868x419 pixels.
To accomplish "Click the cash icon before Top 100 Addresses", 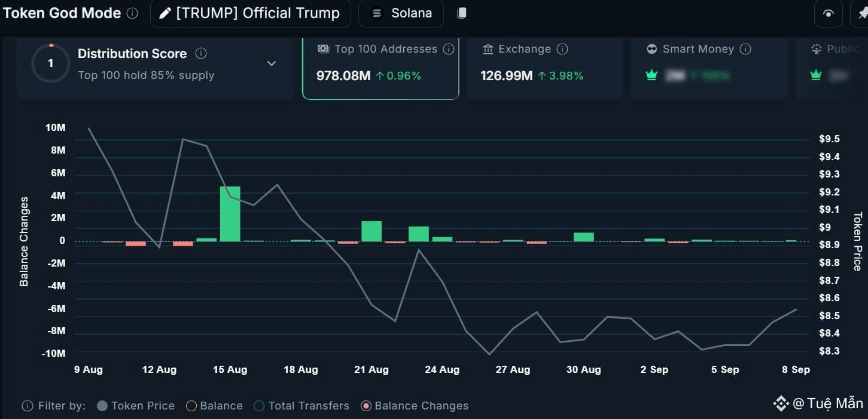I will pos(323,49).
